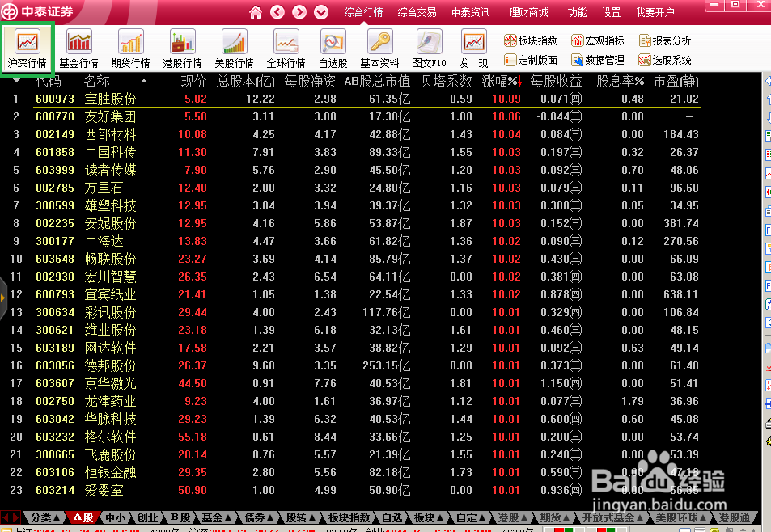Image resolution: width=771 pixels, height=532 pixels.
Task: Open the 选股系统 toolbar item
Action: point(665,60)
